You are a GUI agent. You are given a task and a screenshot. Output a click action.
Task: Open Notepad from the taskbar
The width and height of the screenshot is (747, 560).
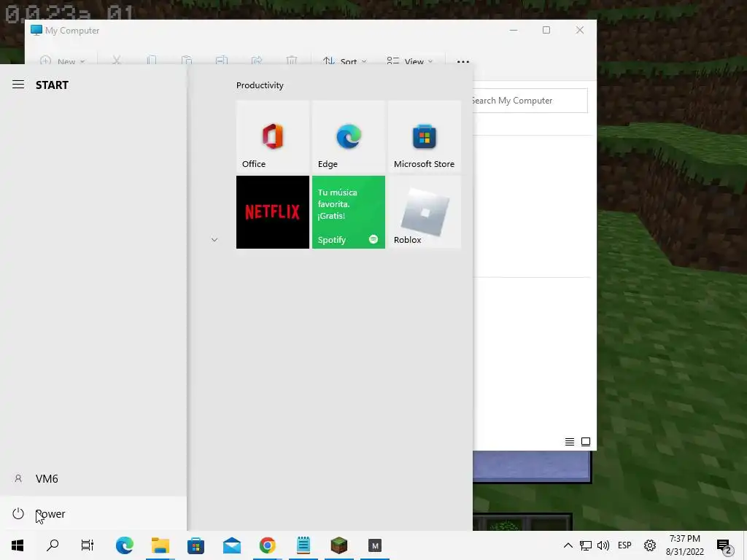coord(303,545)
